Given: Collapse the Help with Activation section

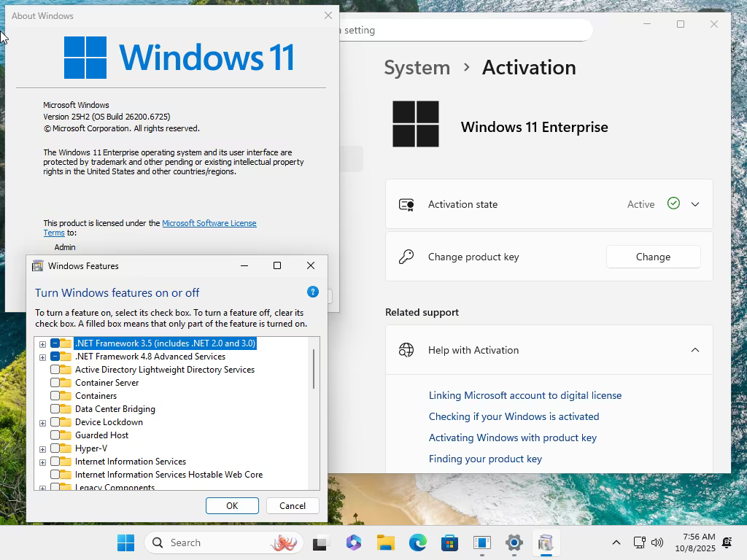Looking at the screenshot, I should point(695,350).
